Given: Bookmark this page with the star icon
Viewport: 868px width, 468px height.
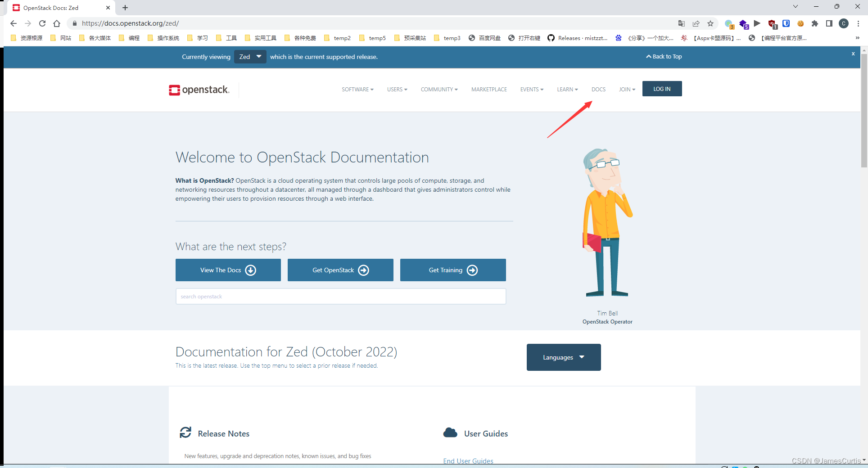Looking at the screenshot, I should click(x=710, y=23).
